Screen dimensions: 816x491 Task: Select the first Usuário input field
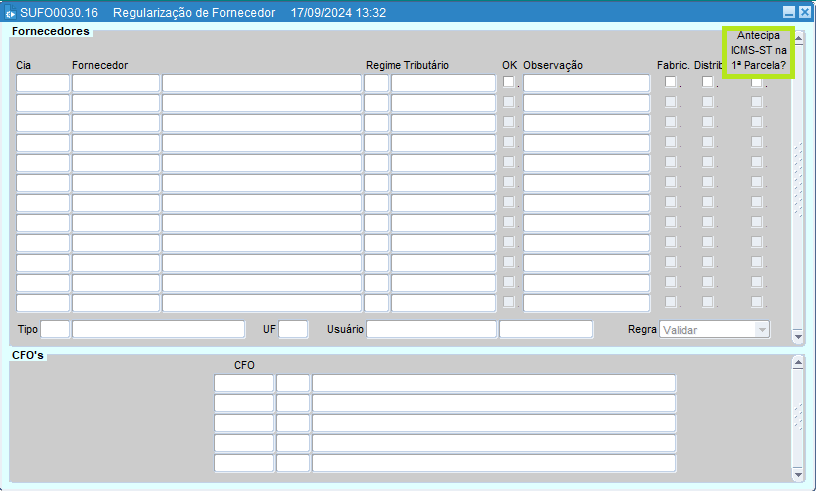[431, 329]
